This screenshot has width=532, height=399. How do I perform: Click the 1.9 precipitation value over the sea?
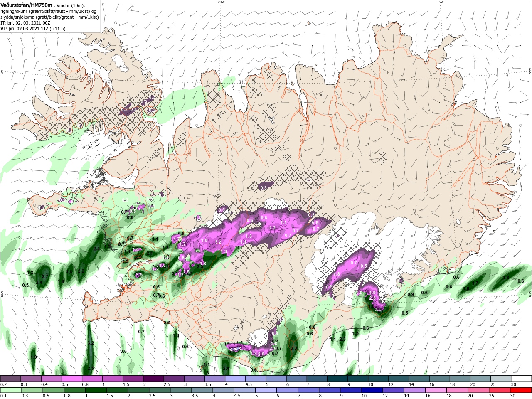click(34, 357)
